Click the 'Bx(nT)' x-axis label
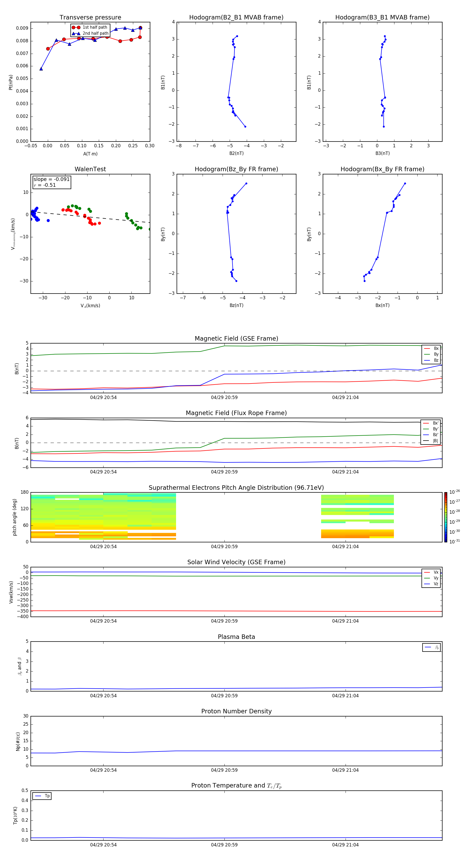This screenshot has width=473, height=868. (x=382, y=305)
